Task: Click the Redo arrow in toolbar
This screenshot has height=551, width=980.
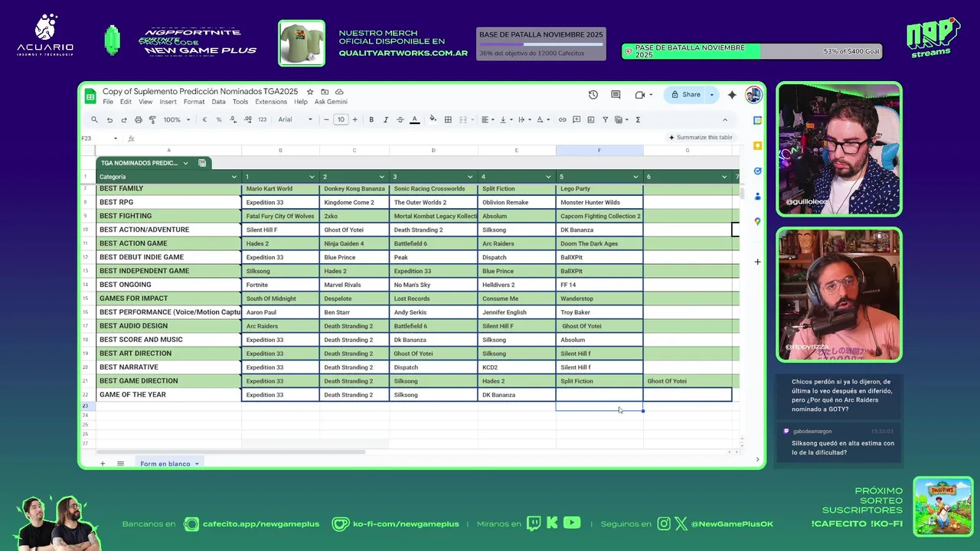Action: click(123, 119)
